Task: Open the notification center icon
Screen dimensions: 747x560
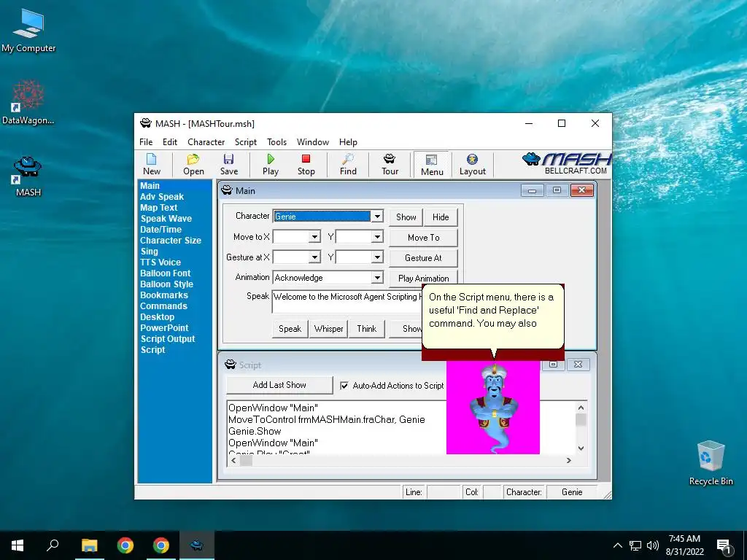Action: [x=724, y=545]
